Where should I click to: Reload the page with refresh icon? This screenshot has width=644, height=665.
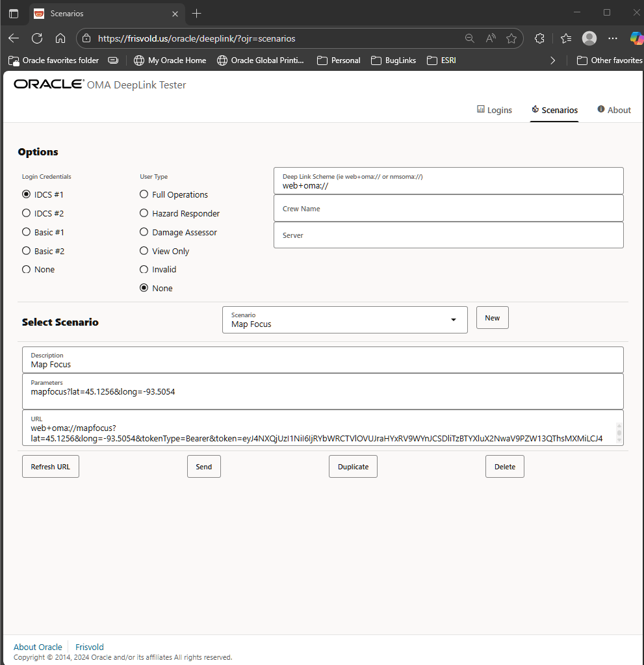pyautogui.click(x=37, y=38)
